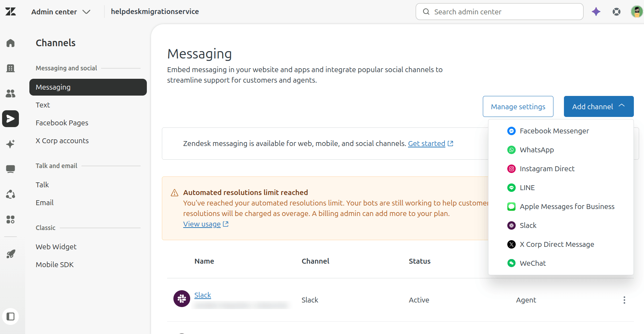The image size is (644, 334).
Task: Select the Channels arrow sidebar icon
Action: [x=10, y=119]
